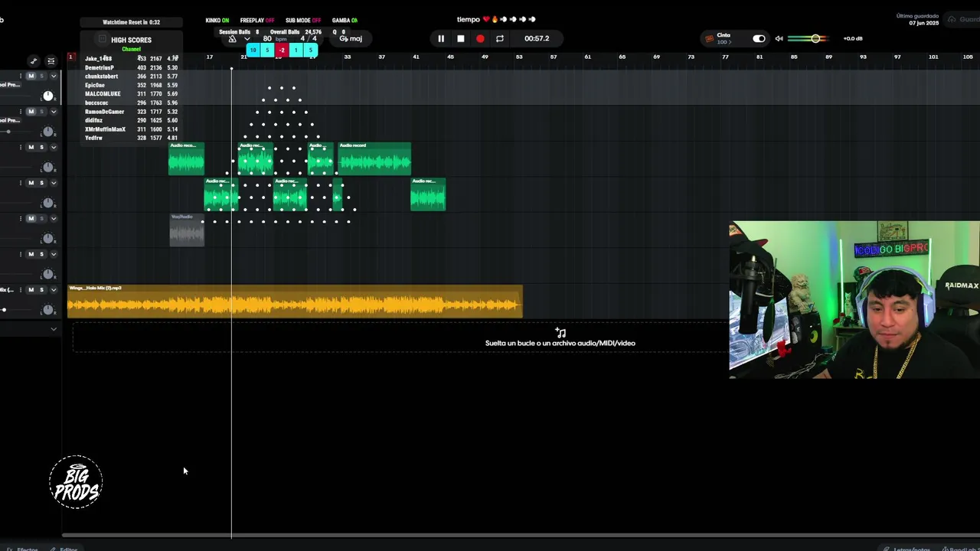Solo the first track
Screen dimensions: 980x551
[41, 77]
